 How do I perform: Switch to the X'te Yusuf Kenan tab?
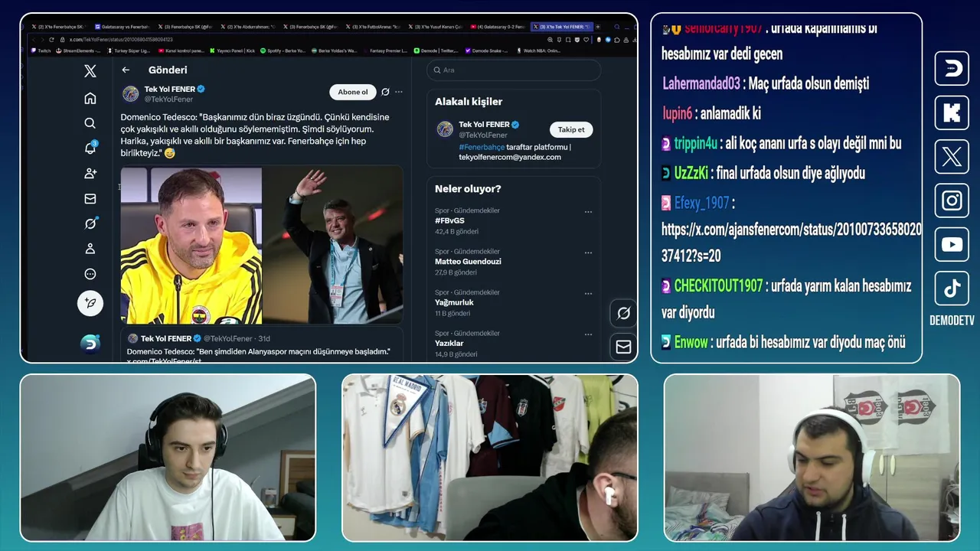tap(436, 27)
